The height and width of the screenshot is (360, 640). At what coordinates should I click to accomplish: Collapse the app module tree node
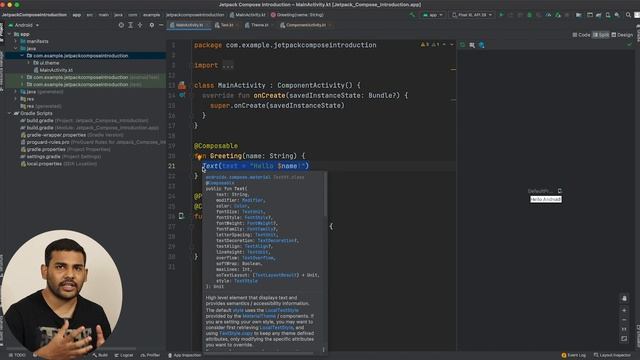coord(9,34)
